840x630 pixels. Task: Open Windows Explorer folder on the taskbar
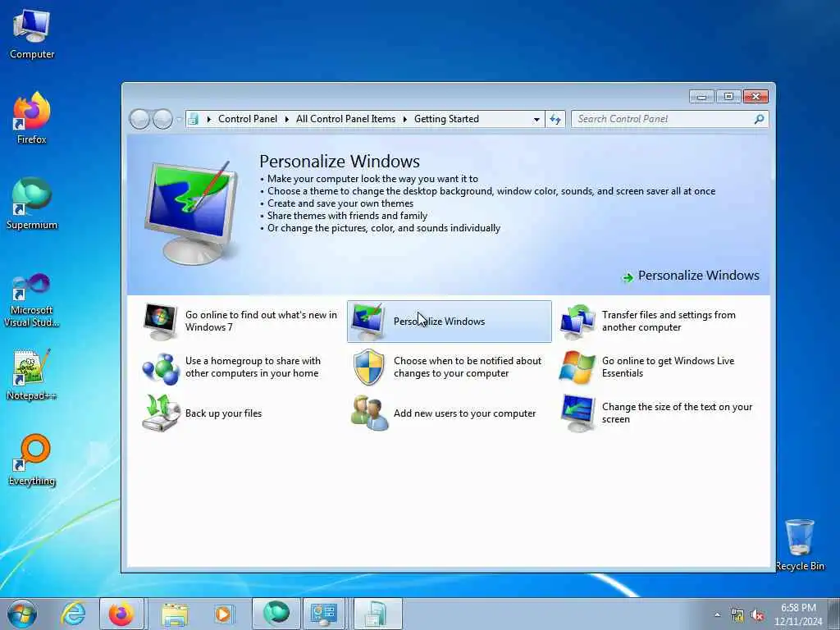click(x=175, y=614)
